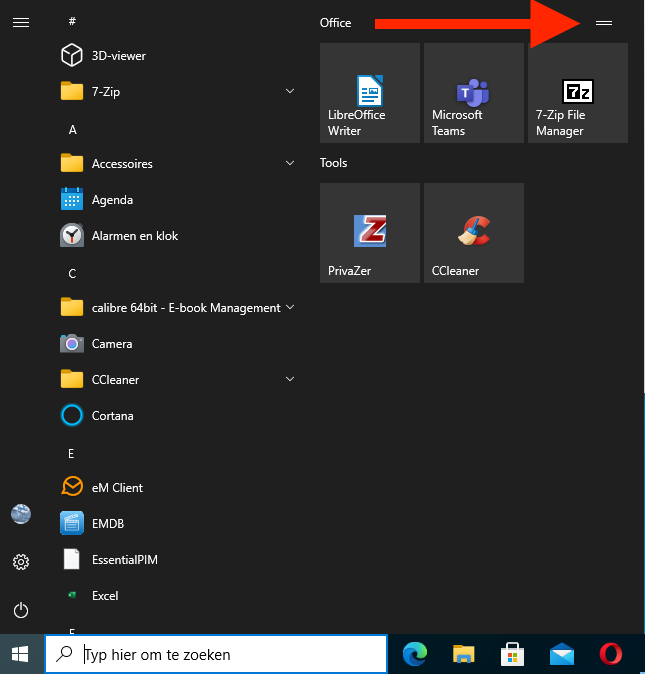Launch the Microsoft Teams tile
This screenshot has height=674, width=645.
coord(473,93)
